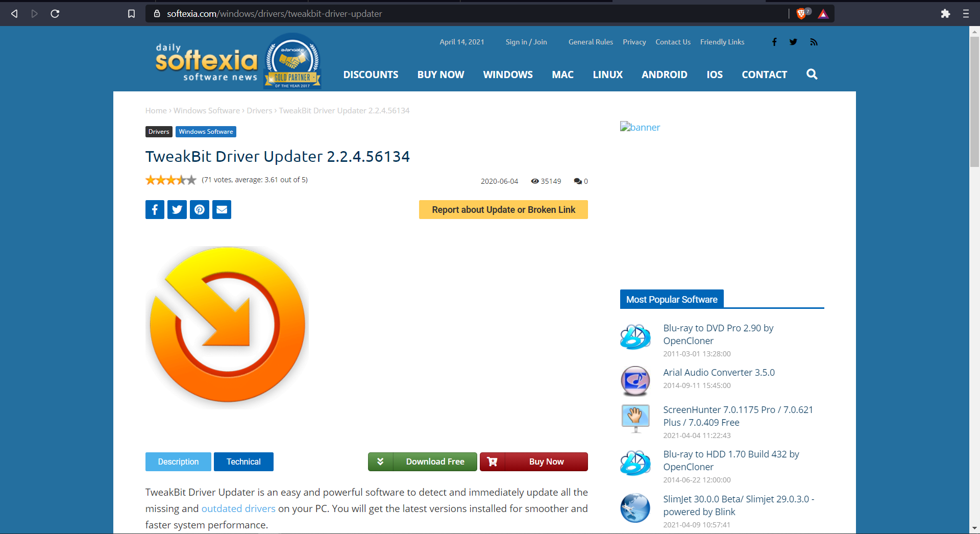Click Most Popular Software heading tab
This screenshot has width=980, height=534.
tap(672, 299)
